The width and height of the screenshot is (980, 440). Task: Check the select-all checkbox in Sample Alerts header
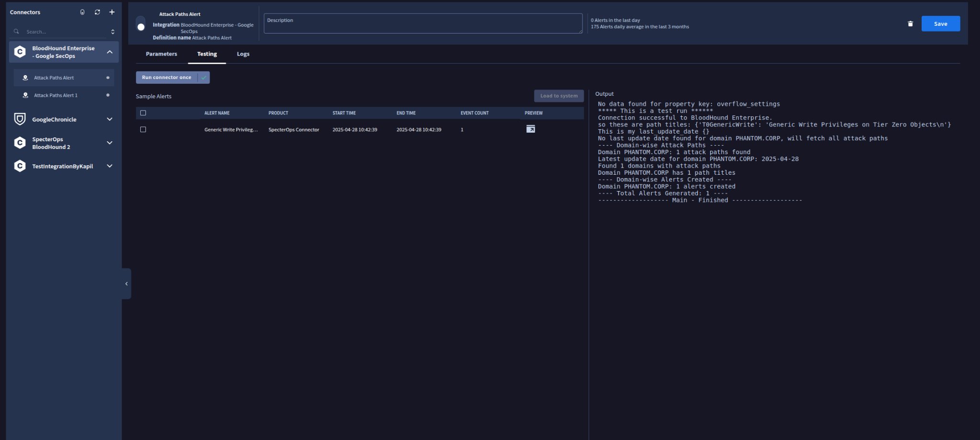pyautogui.click(x=143, y=113)
